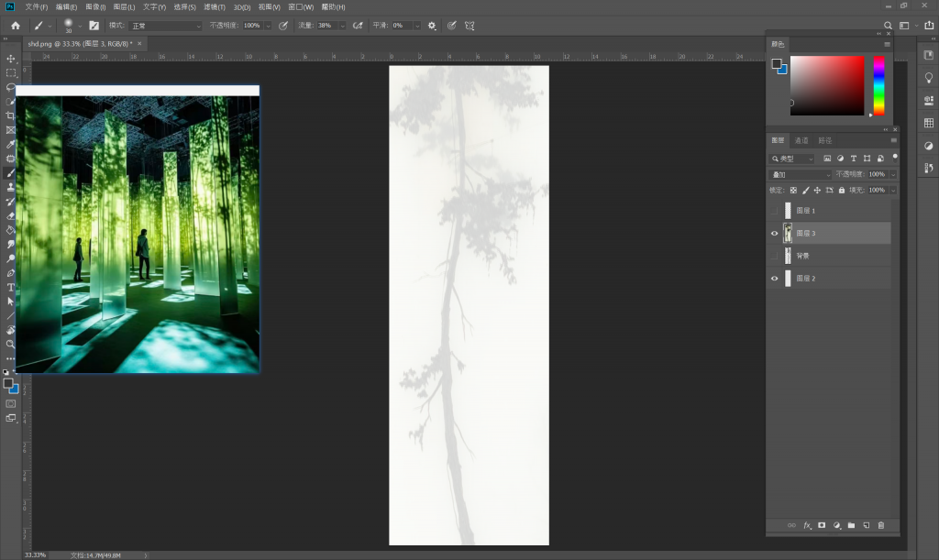Open the 模式 brush blend mode dropdown

point(166,26)
